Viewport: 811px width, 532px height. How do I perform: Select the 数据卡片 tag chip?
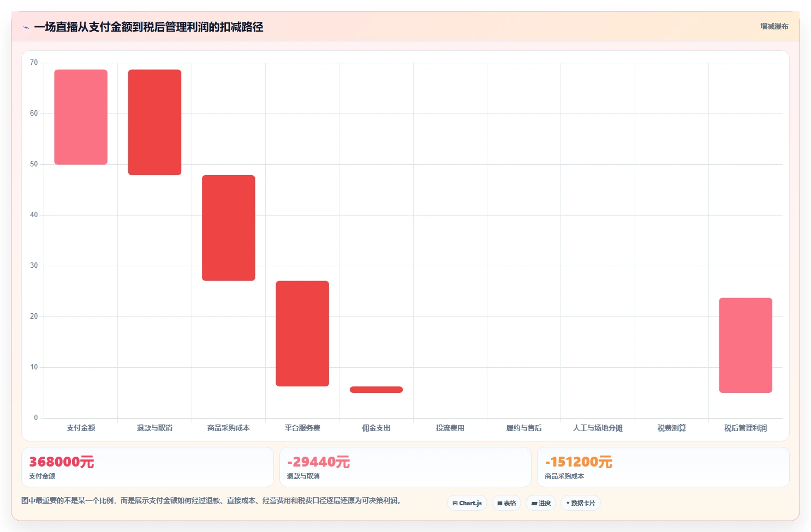click(581, 503)
